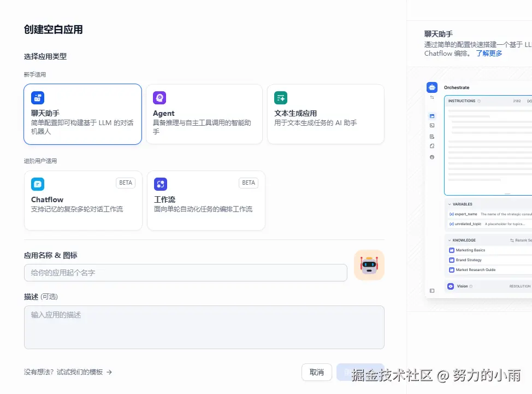This screenshot has height=394, width=532.
Task: Click the purple Agent brain icon
Action: pos(159,98)
